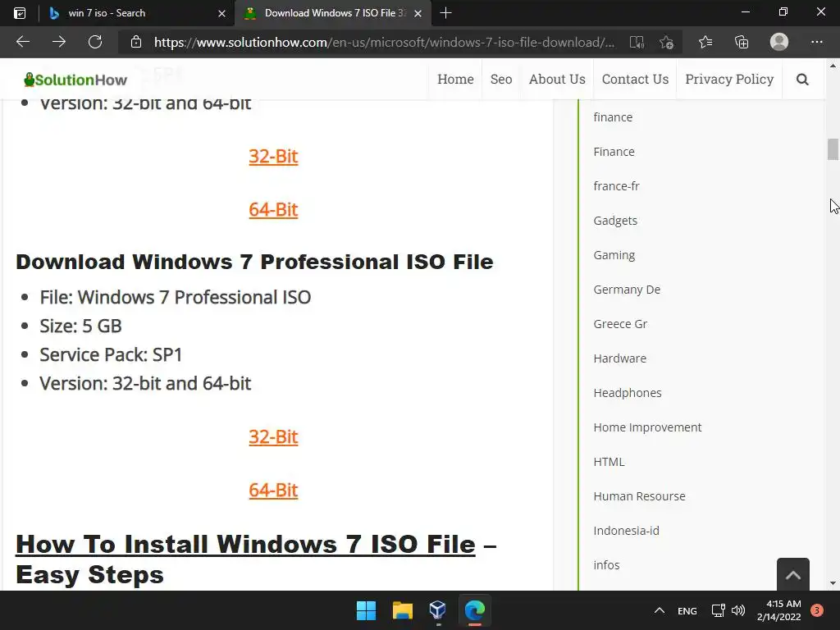Open 'Human Resourse' category link
Image resolution: width=840 pixels, height=630 pixels.
639,496
